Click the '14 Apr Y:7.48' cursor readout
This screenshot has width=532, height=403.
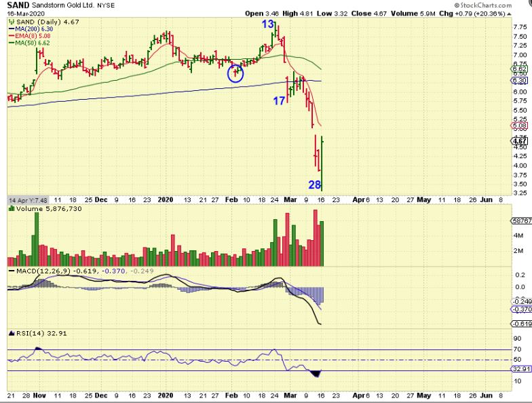coord(27,200)
